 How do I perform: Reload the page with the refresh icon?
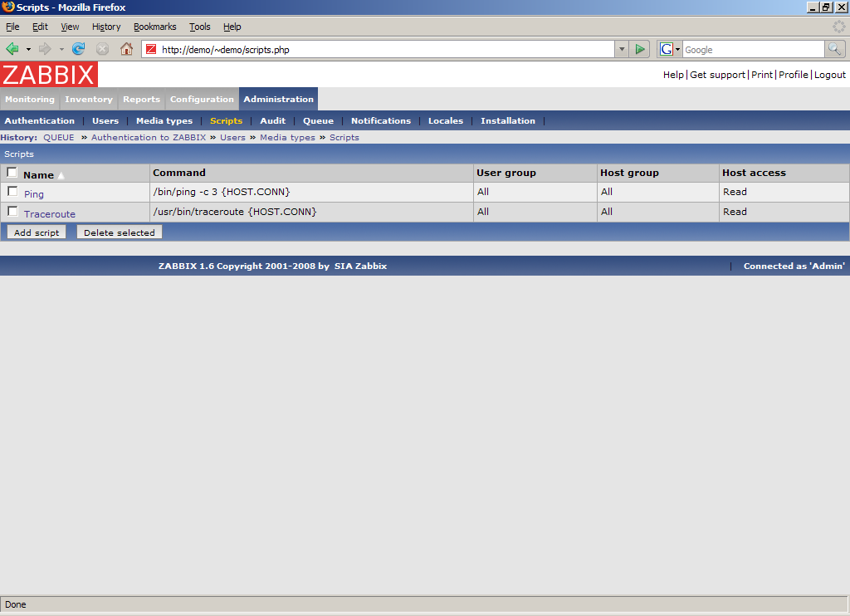click(x=79, y=49)
